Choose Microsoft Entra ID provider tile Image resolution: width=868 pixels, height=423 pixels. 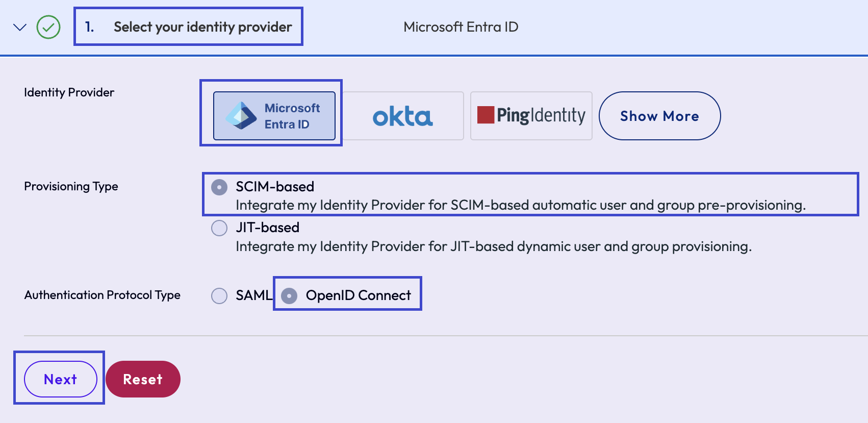tap(274, 116)
